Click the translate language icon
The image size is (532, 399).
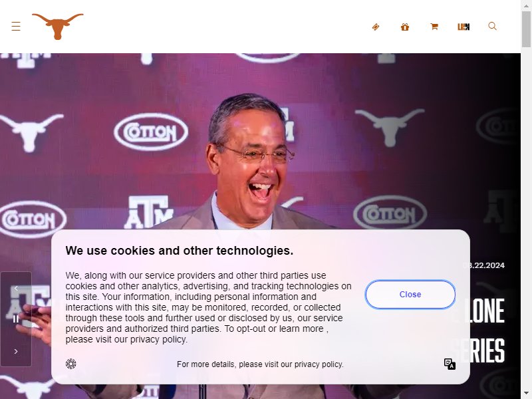pos(450,364)
